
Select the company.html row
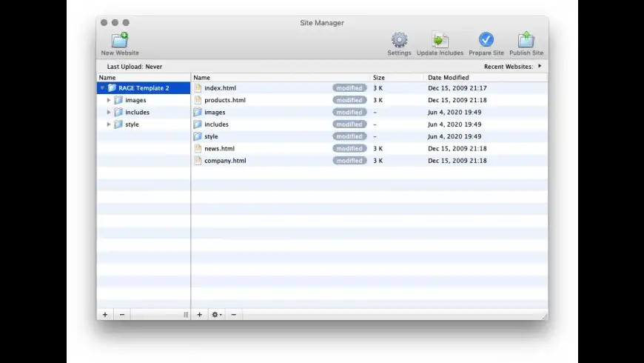[x=369, y=160]
